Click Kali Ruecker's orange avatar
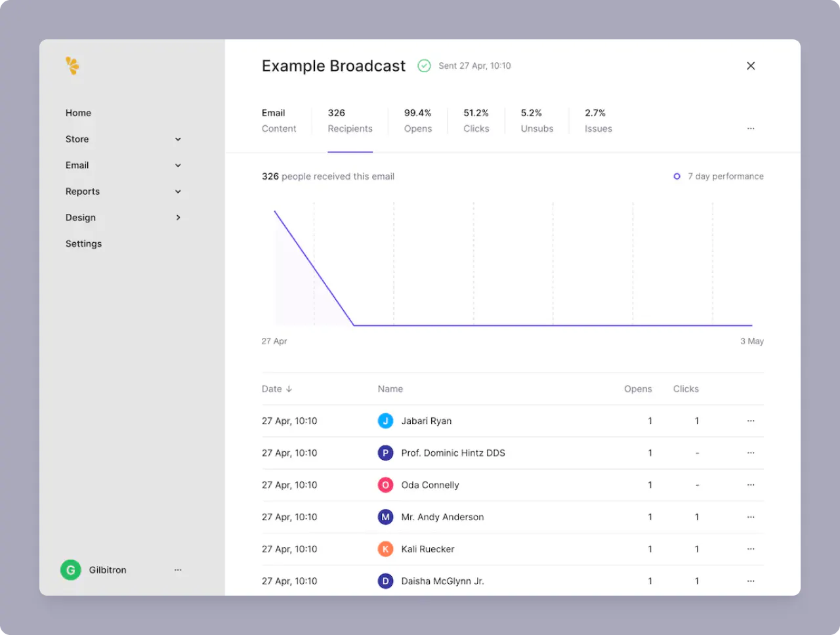 (x=385, y=549)
